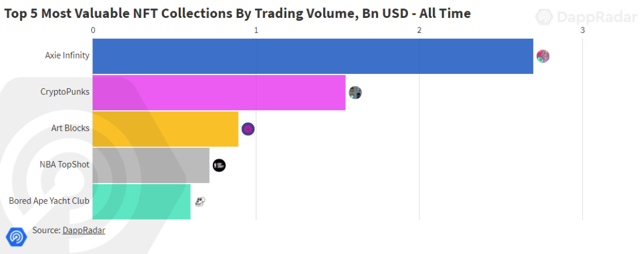
Task: Click the NBA TopShot logo icon
Action: tap(219, 165)
